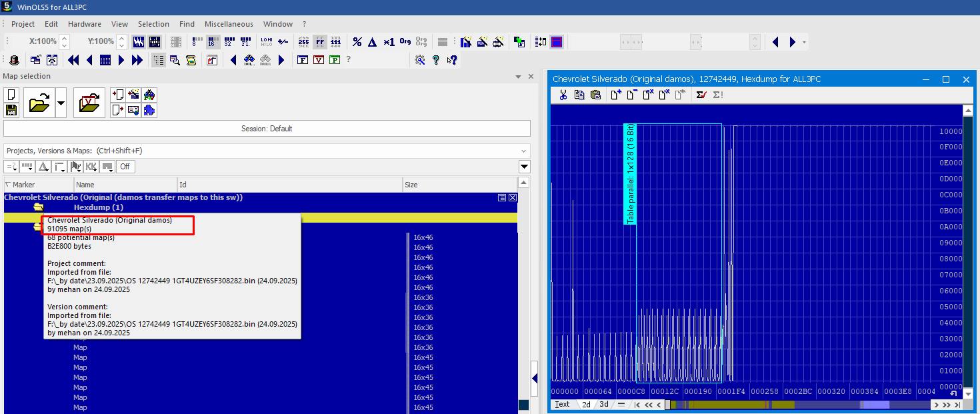Image resolution: width=980 pixels, height=414 pixels.
Task: Click the x1 factor icon
Action: coord(389,42)
